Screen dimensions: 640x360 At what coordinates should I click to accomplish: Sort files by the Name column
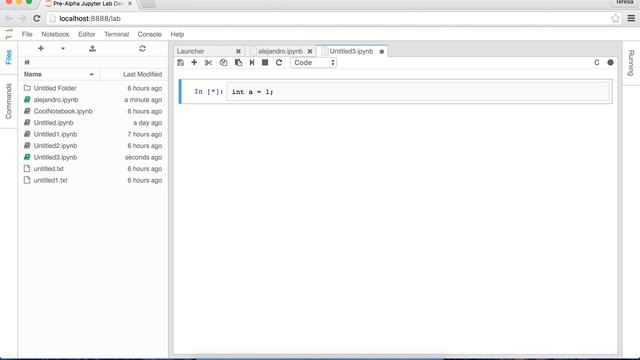59,74
